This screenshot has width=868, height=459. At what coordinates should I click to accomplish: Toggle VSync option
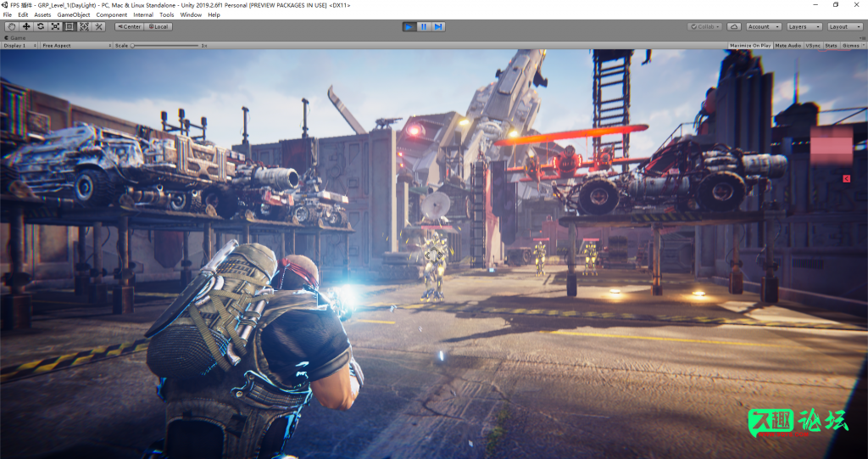(x=812, y=45)
